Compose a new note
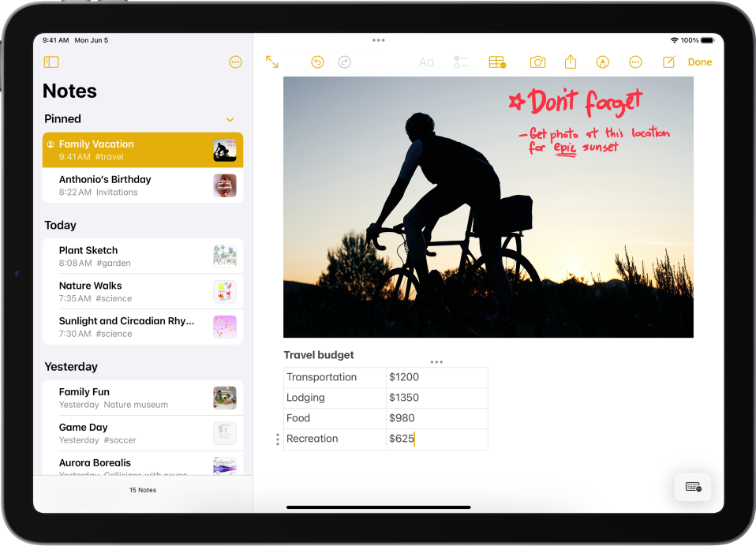 669,62
